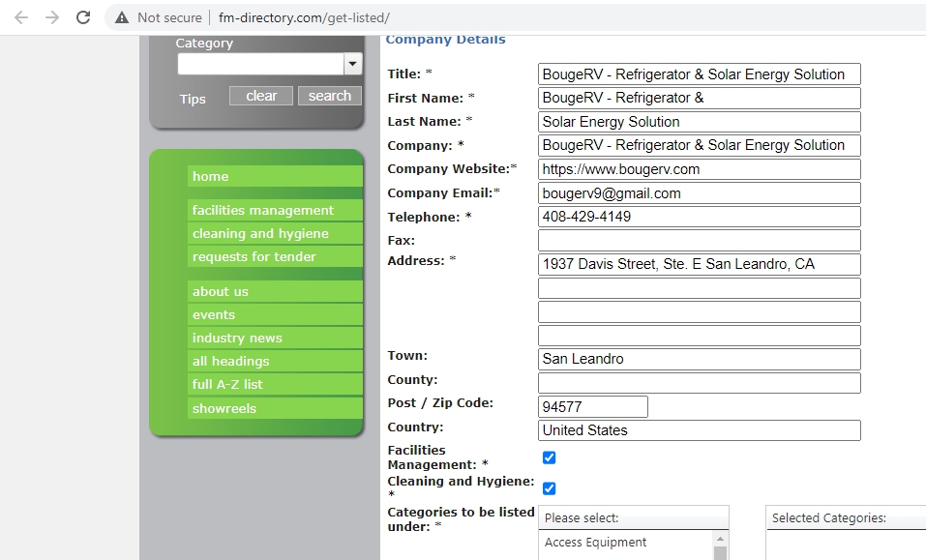Open industry news menu item
The width and height of the screenshot is (926, 560).
[275, 339]
